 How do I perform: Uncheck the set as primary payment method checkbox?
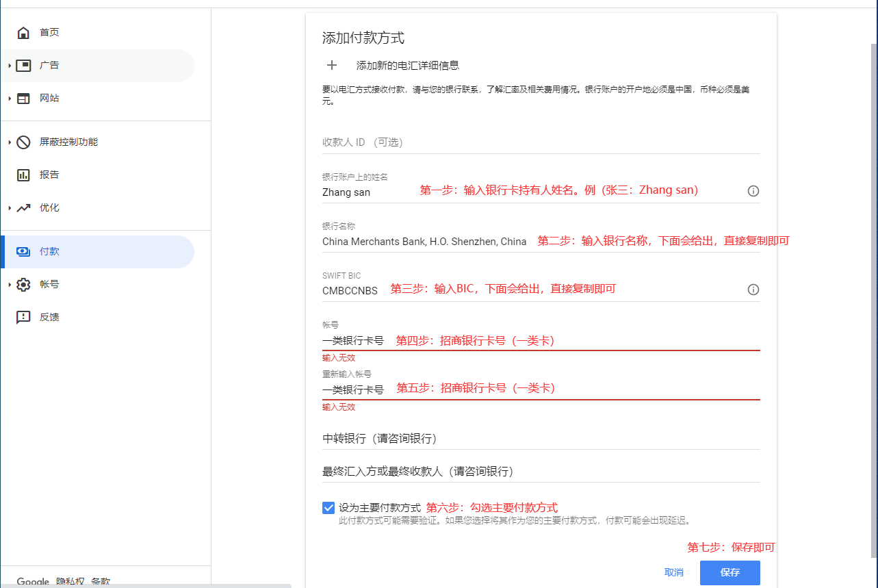[328, 508]
